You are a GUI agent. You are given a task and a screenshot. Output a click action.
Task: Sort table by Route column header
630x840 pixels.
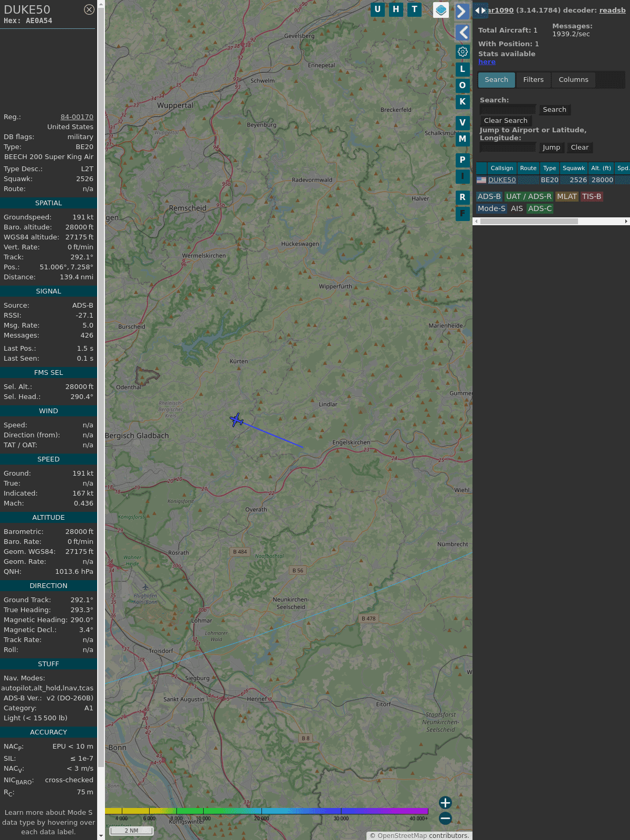click(528, 168)
